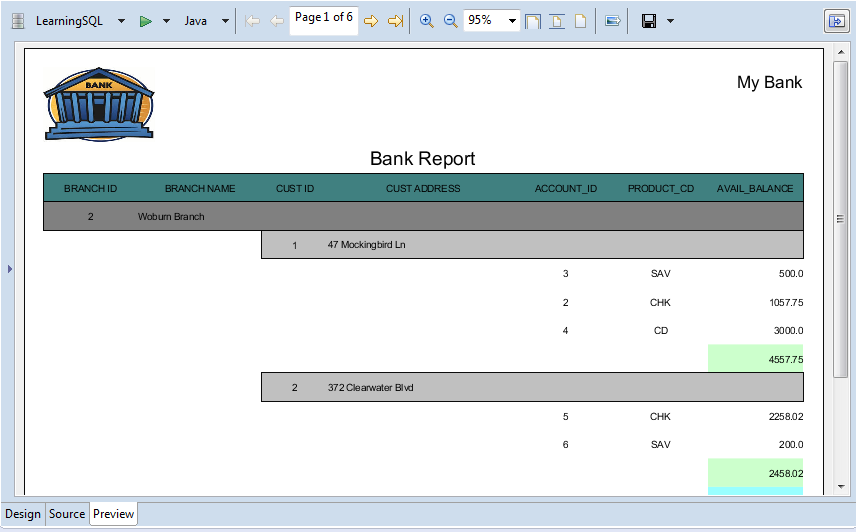Click the SAV code in account 3 row
856x532 pixels.
[x=661, y=274]
